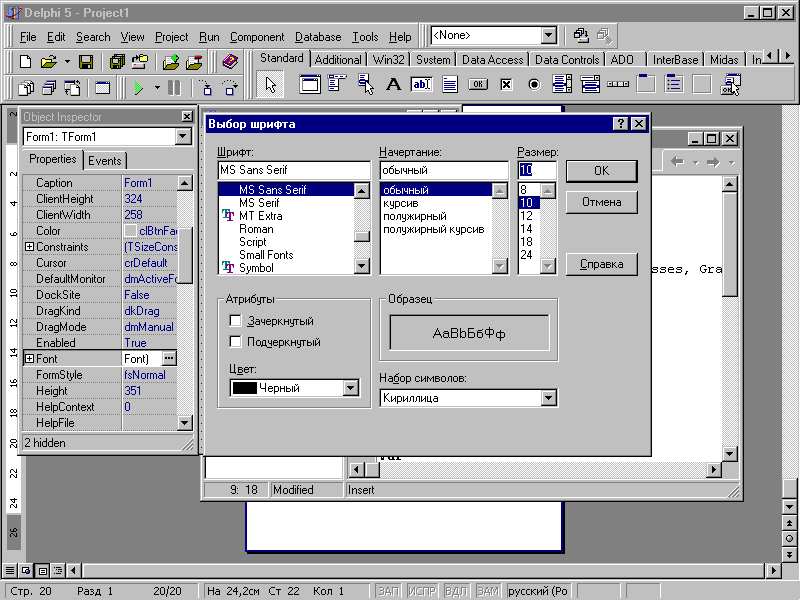Screen dimensions: 800x600
Task: Click the Remove file from project icon
Action: point(194,62)
